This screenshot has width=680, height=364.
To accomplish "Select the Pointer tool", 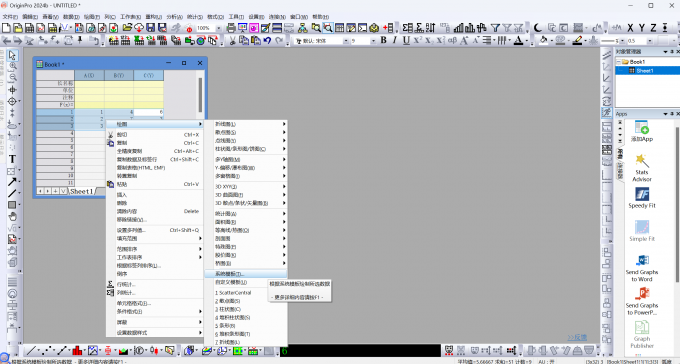I will click(x=12, y=56).
